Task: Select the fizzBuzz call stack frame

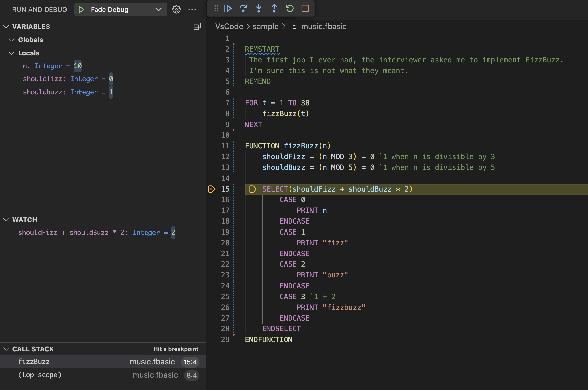Action: click(103, 362)
